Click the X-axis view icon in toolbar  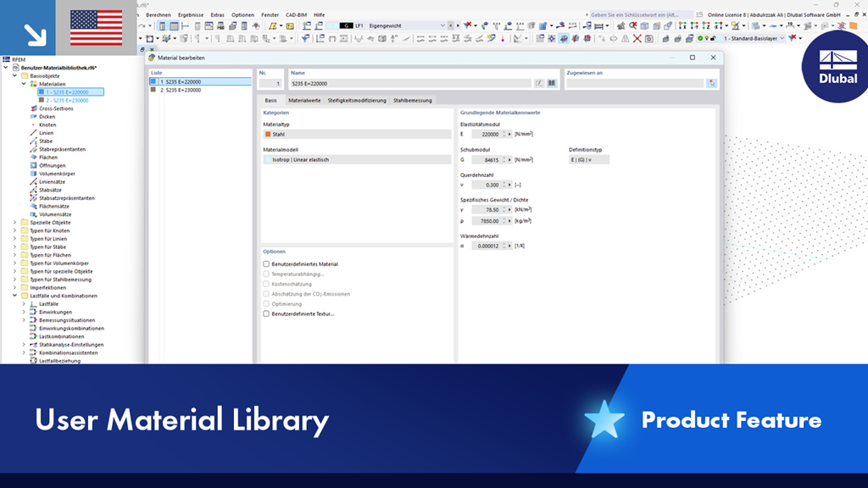[x=682, y=25]
